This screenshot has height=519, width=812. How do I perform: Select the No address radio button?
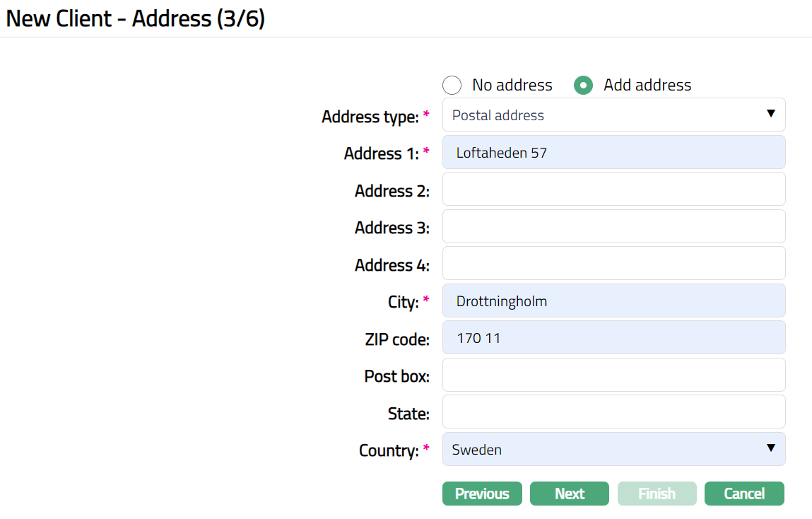click(x=452, y=86)
